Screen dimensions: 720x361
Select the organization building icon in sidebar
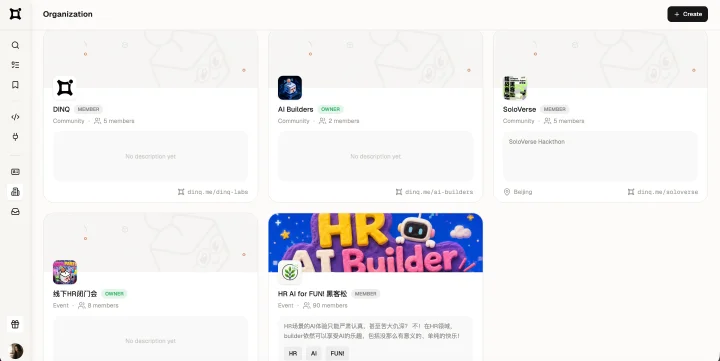[x=15, y=192]
